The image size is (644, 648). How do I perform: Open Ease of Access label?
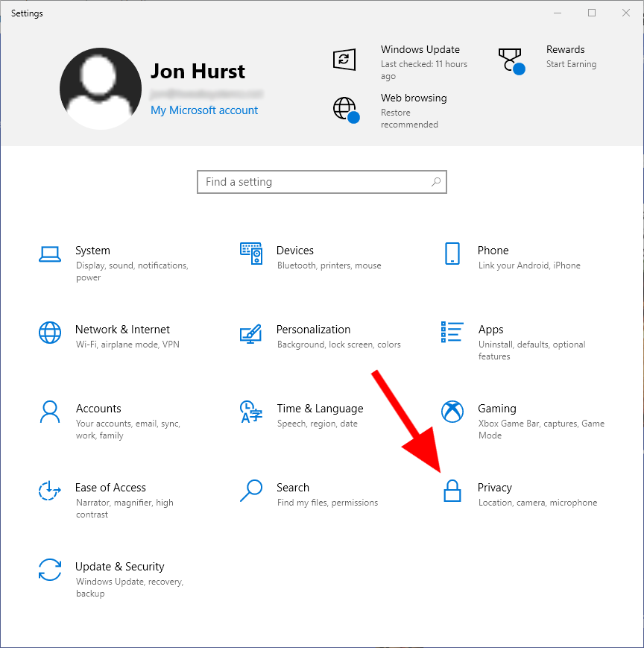tap(110, 488)
